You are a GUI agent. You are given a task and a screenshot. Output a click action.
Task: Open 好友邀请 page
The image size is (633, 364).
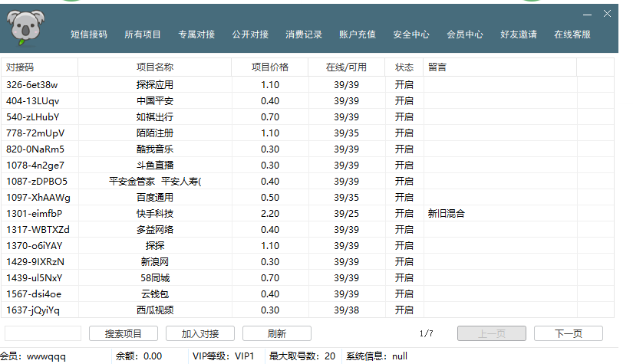(x=519, y=34)
